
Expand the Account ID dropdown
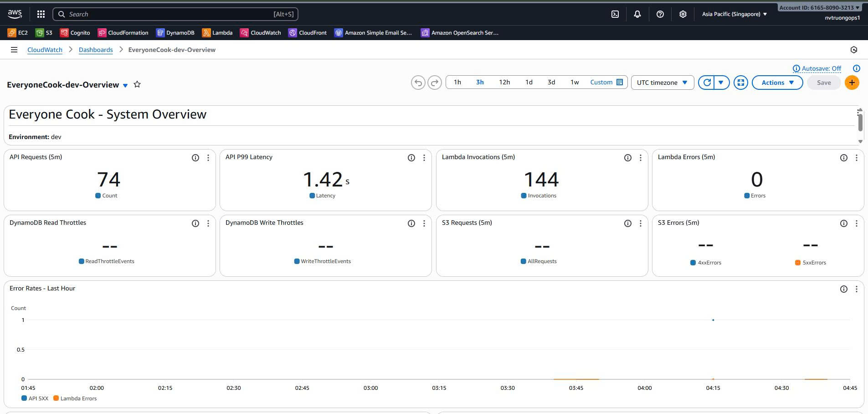819,7
